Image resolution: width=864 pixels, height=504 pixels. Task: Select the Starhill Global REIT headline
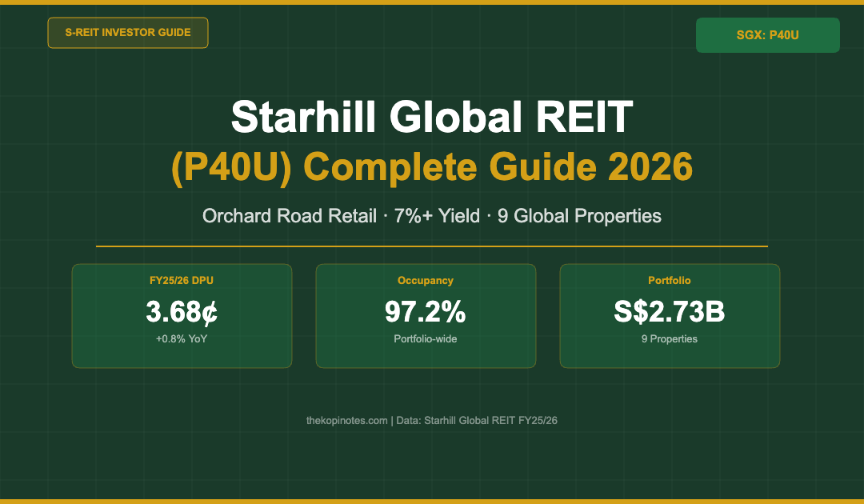tap(432, 117)
